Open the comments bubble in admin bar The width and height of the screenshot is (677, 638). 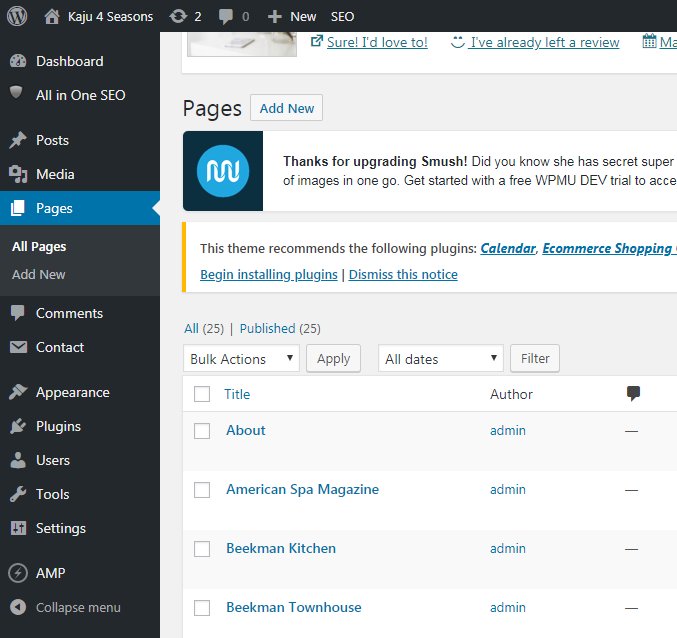tap(225, 17)
